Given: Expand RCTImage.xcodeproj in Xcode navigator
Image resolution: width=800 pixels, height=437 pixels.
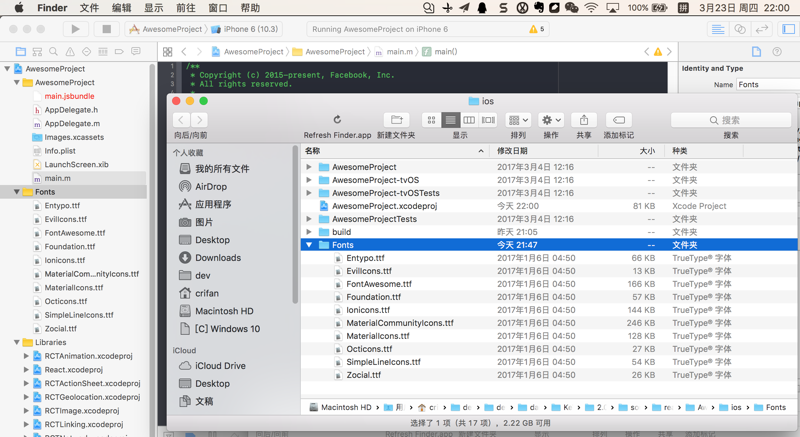Looking at the screenshot, I should pyautogui.click(x=26, y=410).
